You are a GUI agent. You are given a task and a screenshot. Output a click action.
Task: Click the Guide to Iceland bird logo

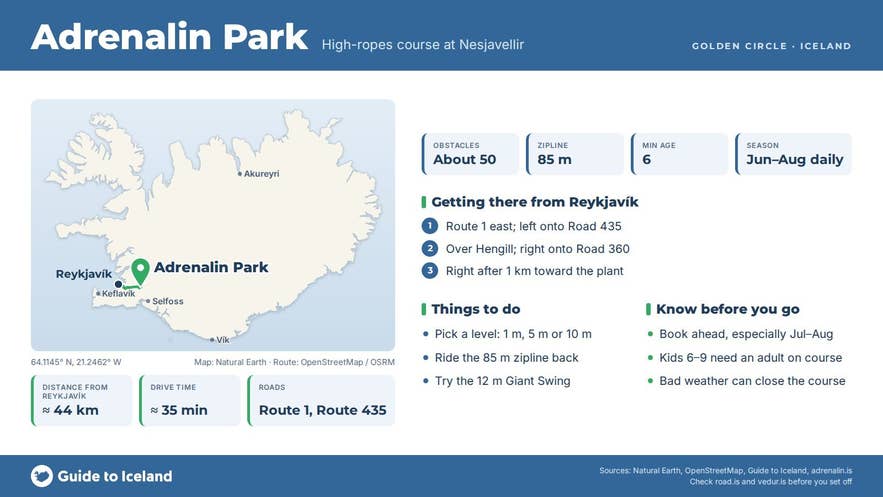42,476
